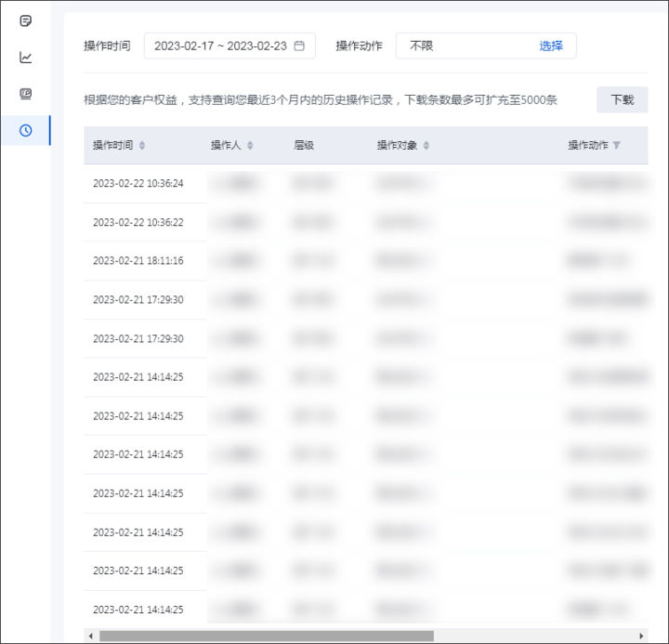Image resolution: width=669 pixels, height=644 pixels.
Task: Click the horizontal scrollbar thumb
Action: click(267, 636)
